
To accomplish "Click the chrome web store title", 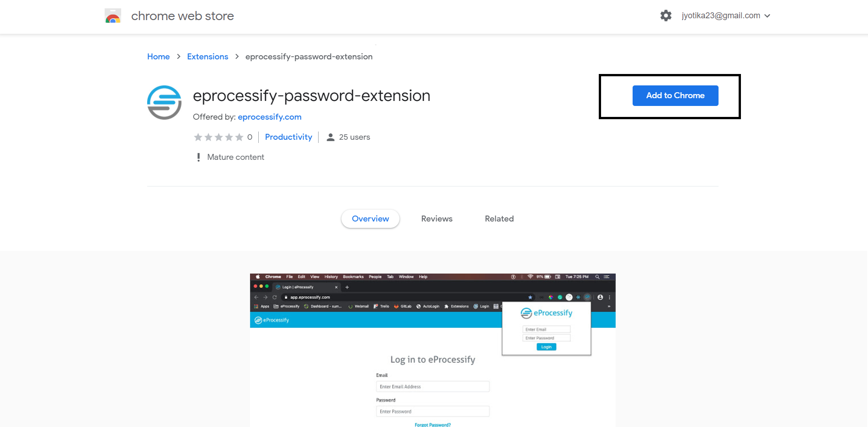I will point(182,16).
